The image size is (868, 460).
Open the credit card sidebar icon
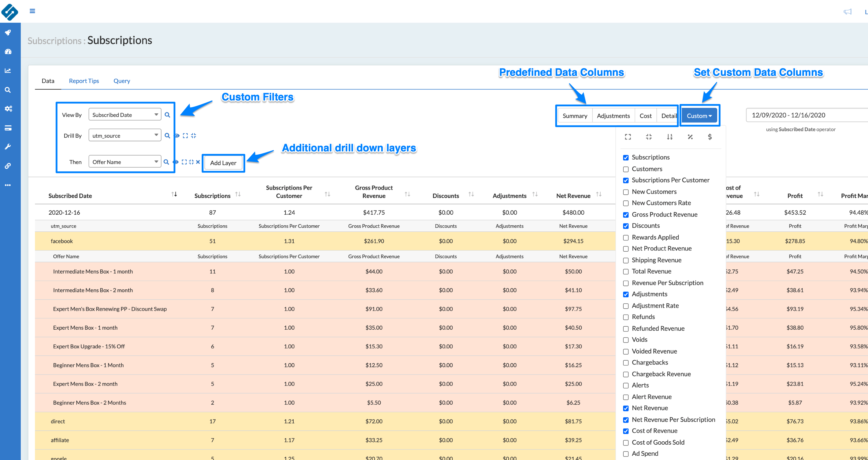pyautogui.click(x=8, y=128)
